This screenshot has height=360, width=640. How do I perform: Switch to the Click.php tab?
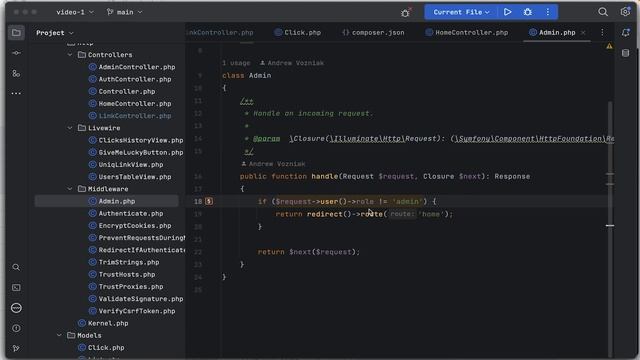coord(298,33)
